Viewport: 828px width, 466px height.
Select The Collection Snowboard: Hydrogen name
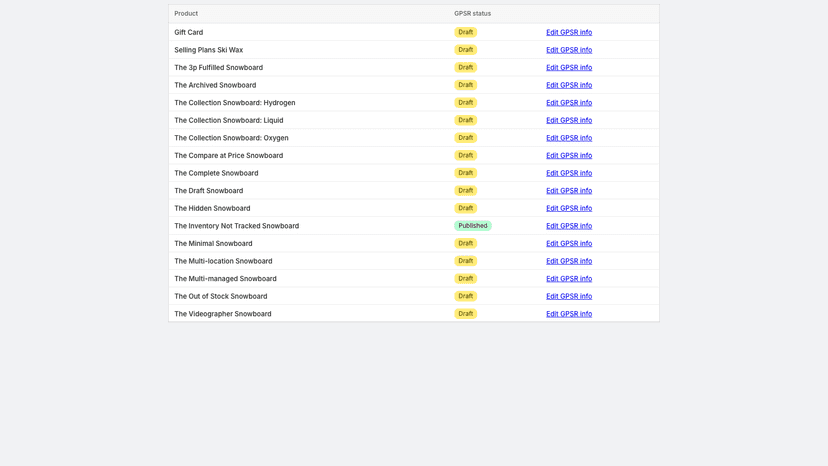[234, 102]
